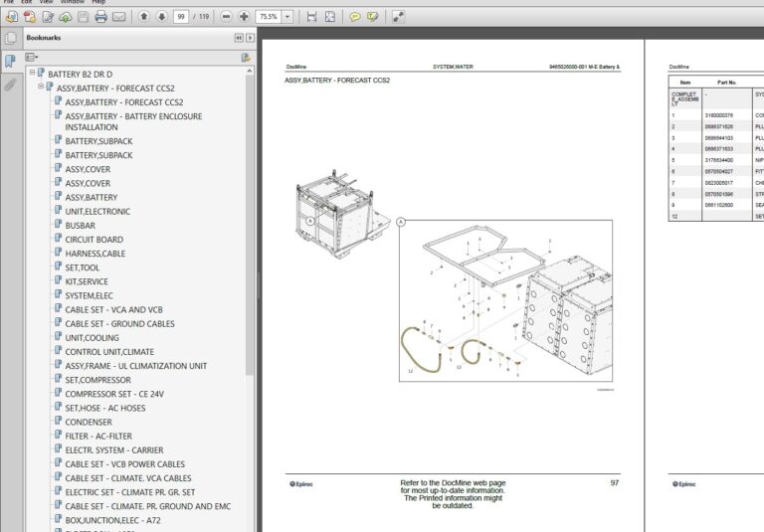The image size is (764, 532).
Task: Open FILTER - AC-FILTER bookmark
Action: click(98, 437)
